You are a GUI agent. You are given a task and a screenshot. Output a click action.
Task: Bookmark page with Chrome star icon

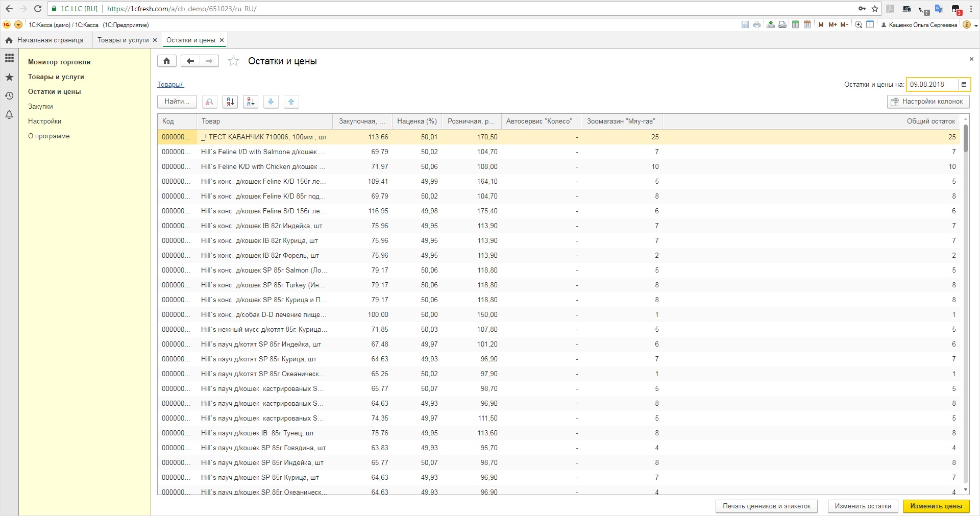click(x=875, y=9)
